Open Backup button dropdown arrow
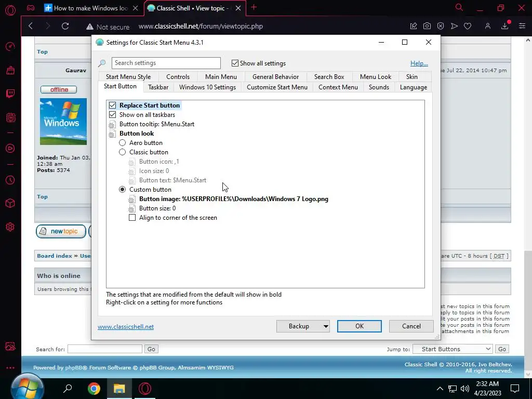This screenshot has height=399, width=532. pos(325,326)
